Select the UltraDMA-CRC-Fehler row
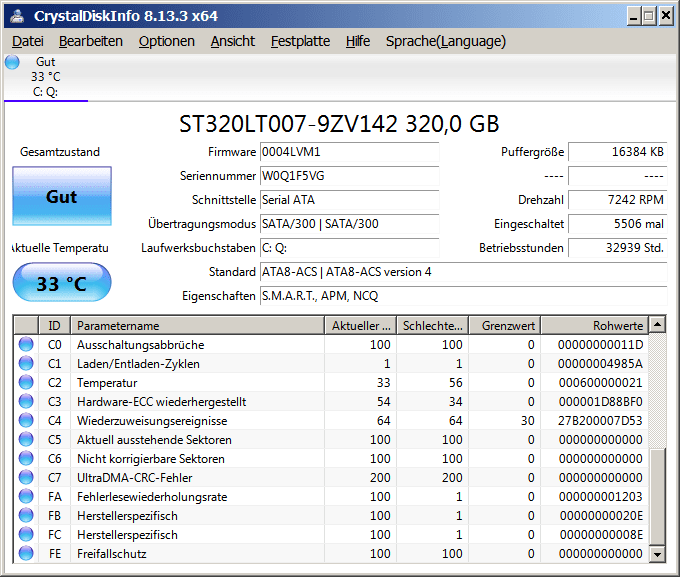Image resolution: width=680 pixels, height=577 pixels. [x=331, y=478]
